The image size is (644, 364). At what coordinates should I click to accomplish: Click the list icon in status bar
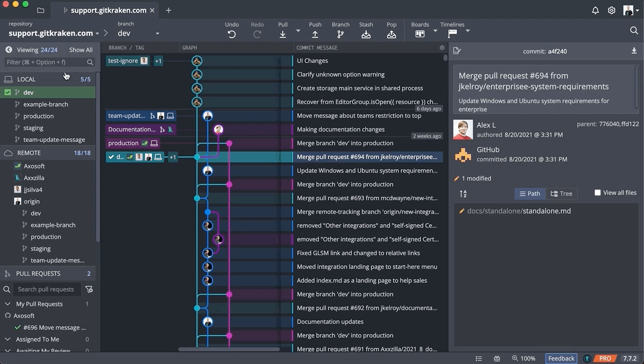click(x=479, y=359)
